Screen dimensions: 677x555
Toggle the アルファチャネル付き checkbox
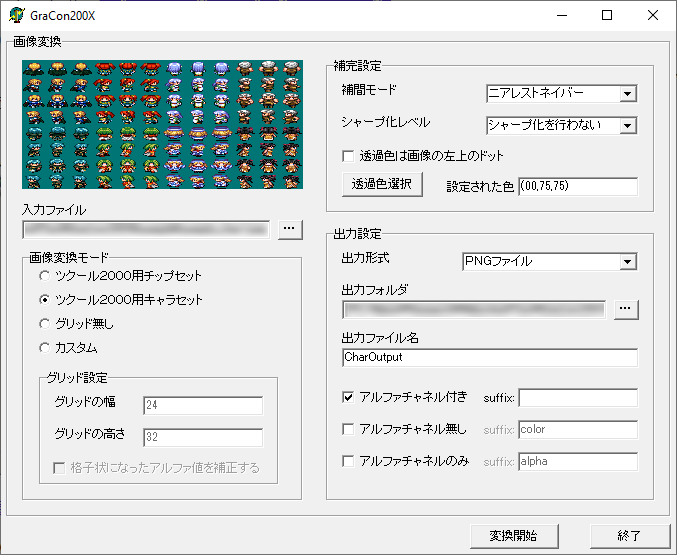(349, 397)
